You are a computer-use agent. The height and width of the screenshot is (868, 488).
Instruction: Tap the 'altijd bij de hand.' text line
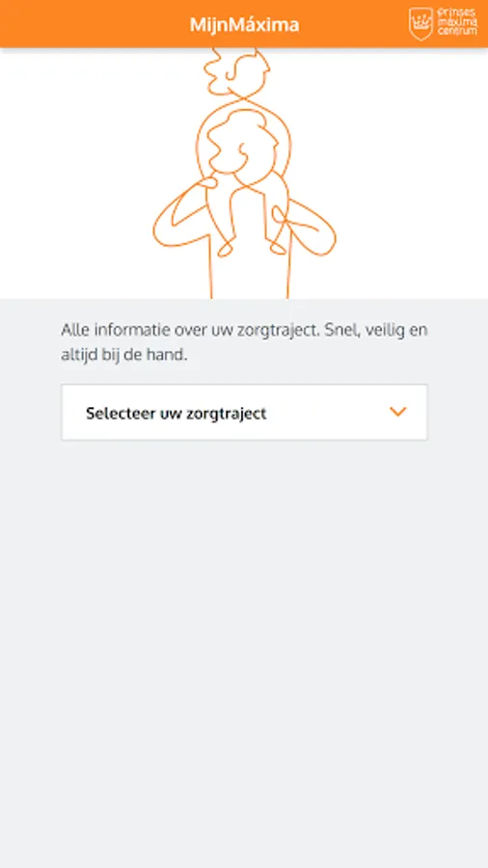(124, 355)
